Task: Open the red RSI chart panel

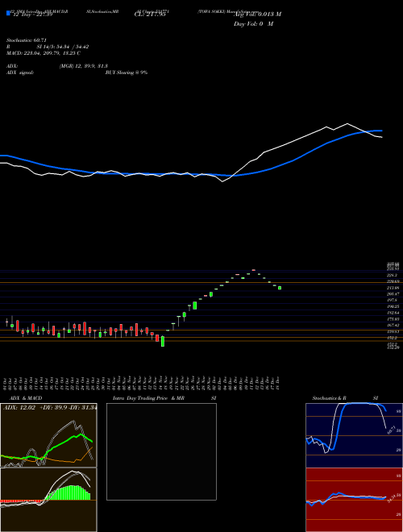Action: click(x=354, y=500)
